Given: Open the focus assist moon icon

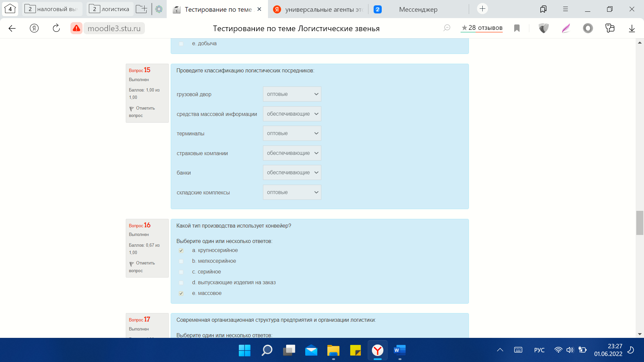Looking at the screenshot, I should coord(631,350).
